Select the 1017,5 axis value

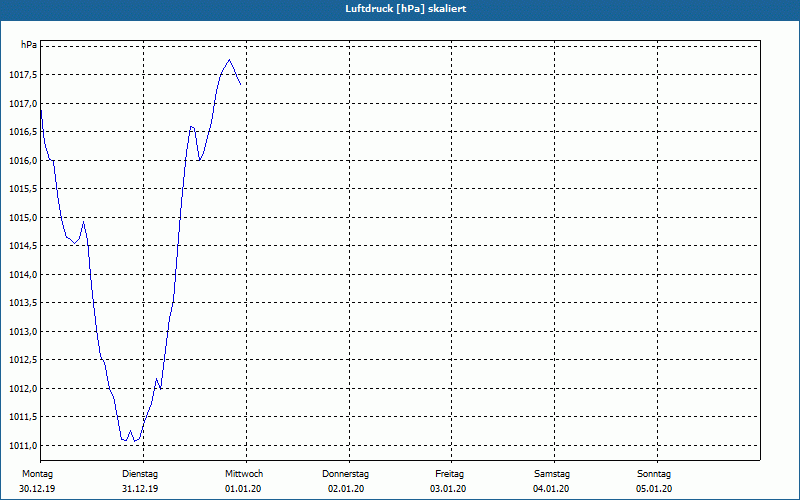(x=23, y=75)
